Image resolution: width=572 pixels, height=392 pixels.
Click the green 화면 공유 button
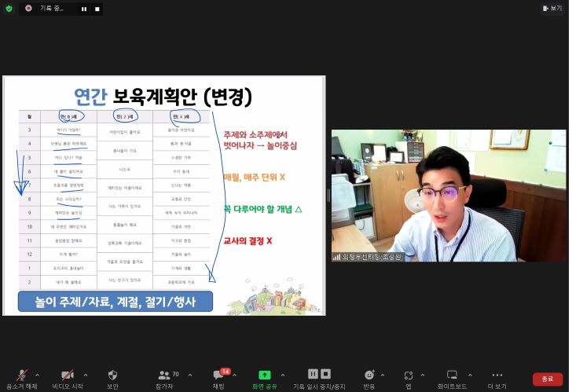[265, 379]
